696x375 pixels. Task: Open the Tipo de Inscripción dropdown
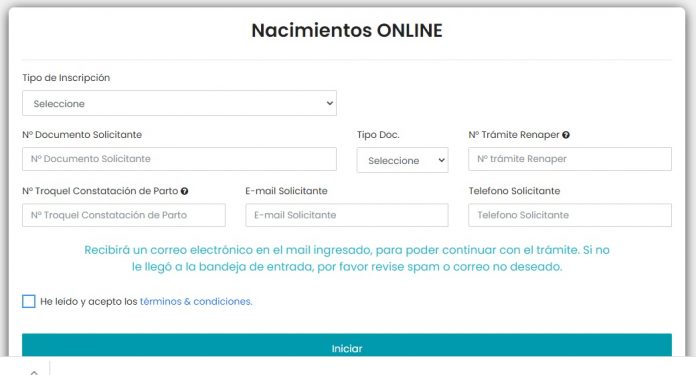pos(179,103)
